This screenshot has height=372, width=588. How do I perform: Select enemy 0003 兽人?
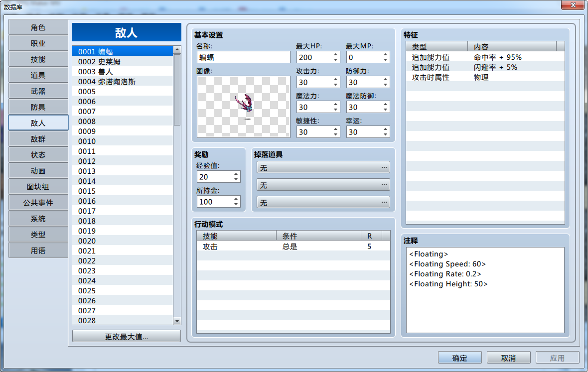click(x=123, y=72)
